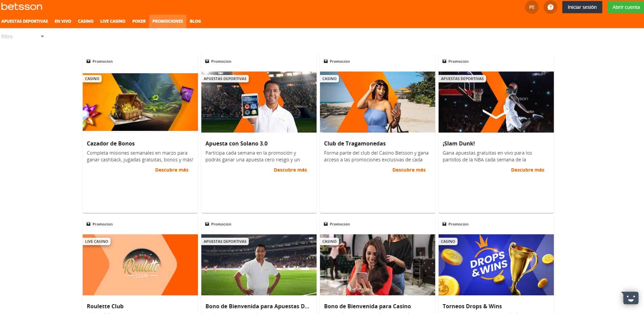Click Bono de Bienvenida para Apuestas title
This screenshot has width=644, height=314.
point(257,306)
